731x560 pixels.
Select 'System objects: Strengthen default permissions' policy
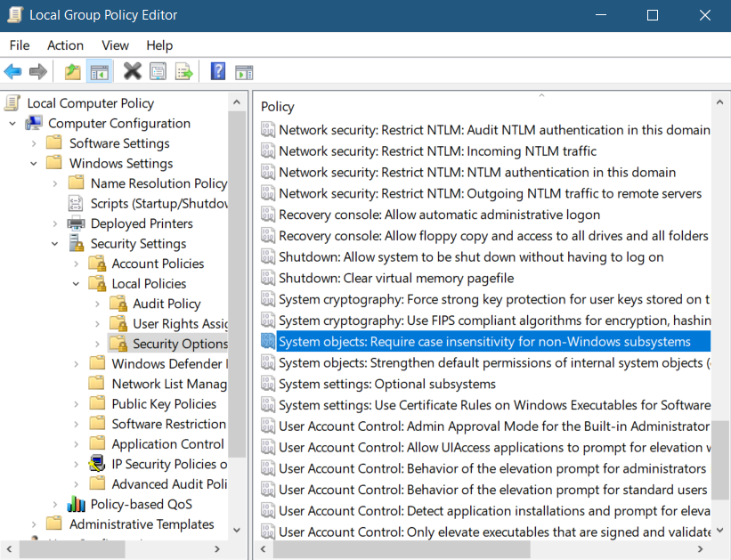click(494, 362)
